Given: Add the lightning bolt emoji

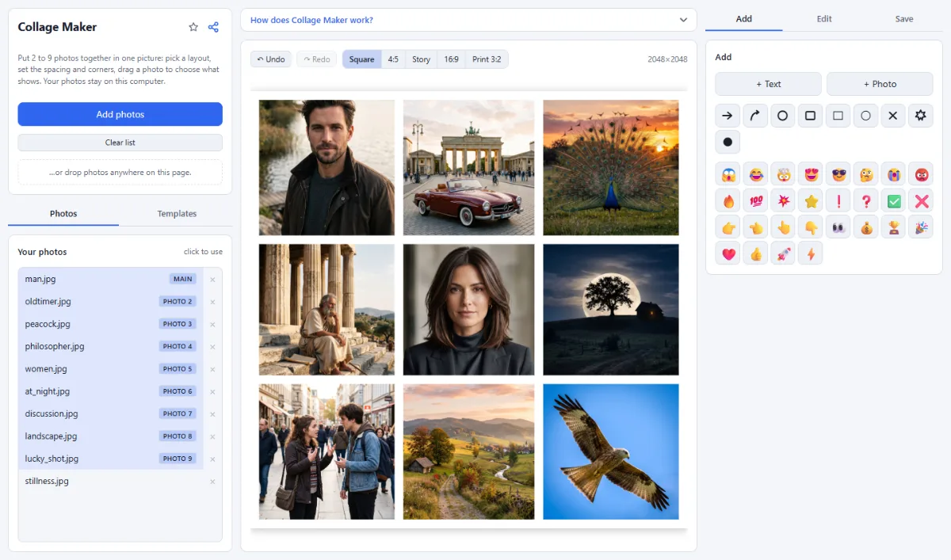Looking at the screenshot, I should (810, 253).
